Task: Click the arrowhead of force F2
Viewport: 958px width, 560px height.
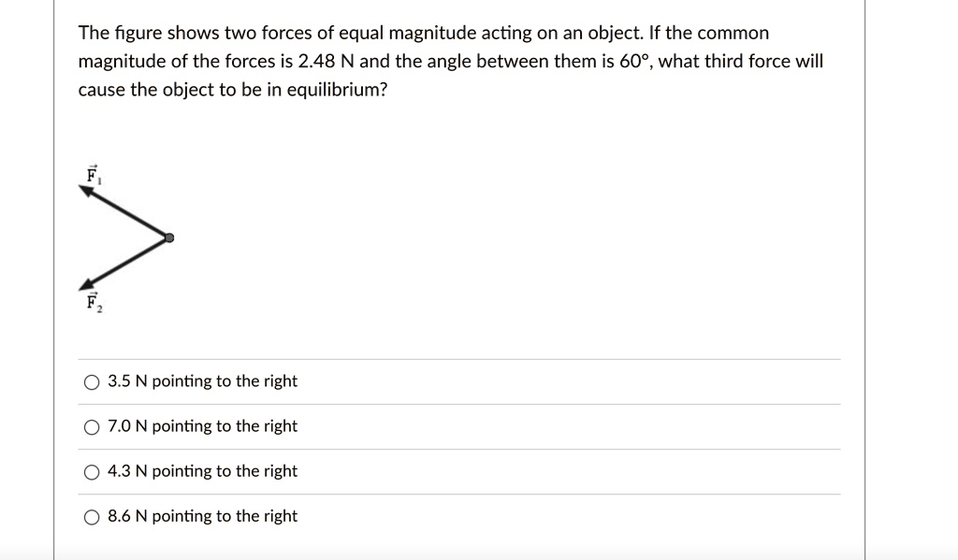Action: pyautogui.click(x=87, y=285)
